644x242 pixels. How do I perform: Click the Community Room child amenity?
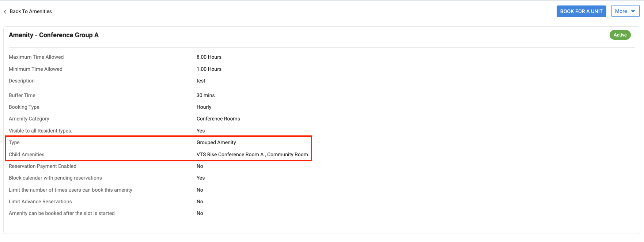pyautogui.click(x=288, y=154)
